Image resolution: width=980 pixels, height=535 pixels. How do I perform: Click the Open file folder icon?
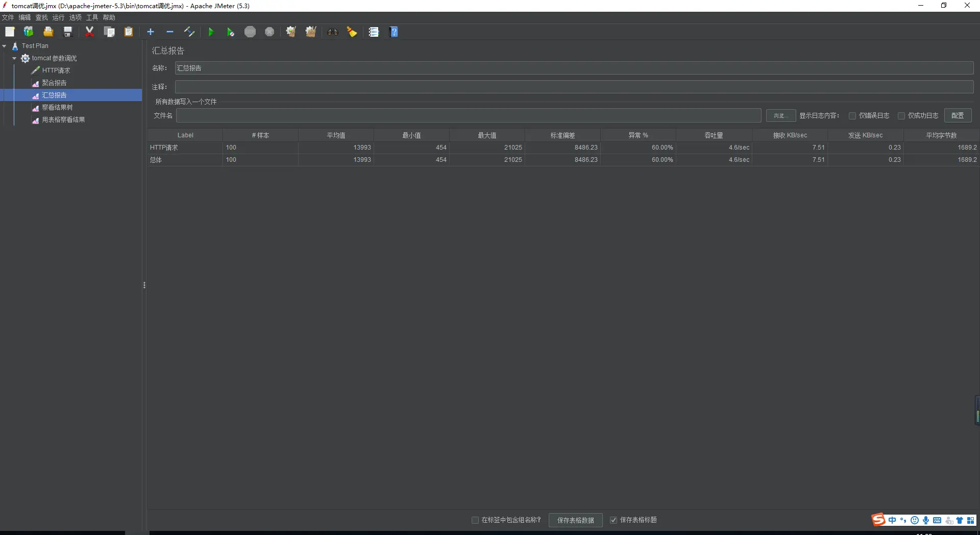tap(48, 32)
